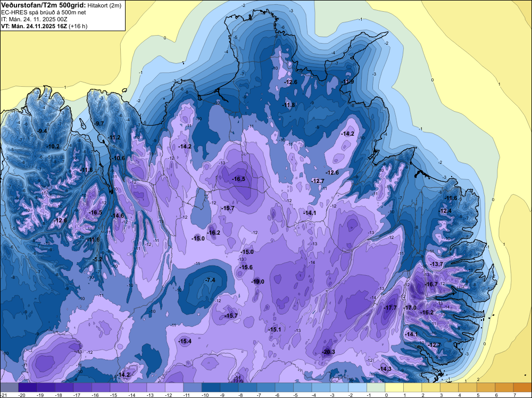Click the VT: Mán. 24.11.2025 16Z valid time
The image size is (532, 398).
tap(34, 26)
